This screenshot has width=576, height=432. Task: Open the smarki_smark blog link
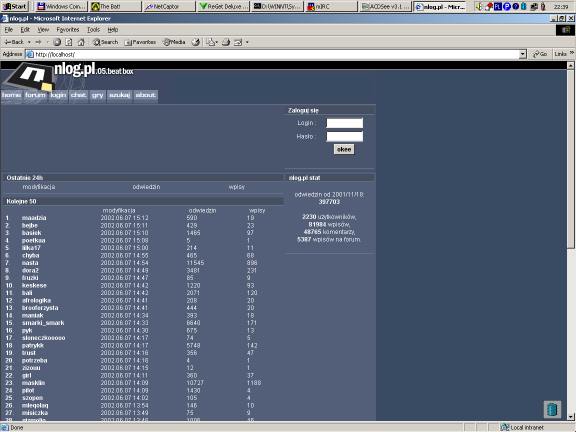coord(43,323)
